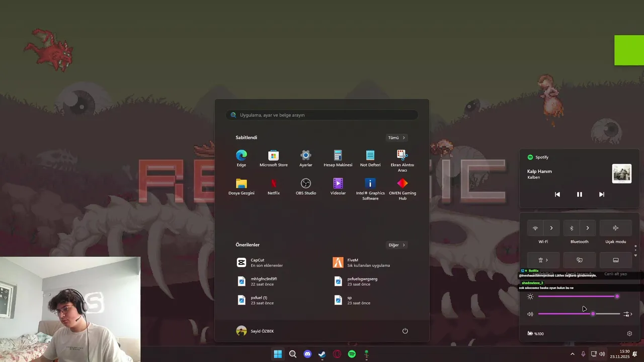Screen dimensions: 644x362
Task: Open taskbar search magnifier
Action: click(x=293, y=354)
